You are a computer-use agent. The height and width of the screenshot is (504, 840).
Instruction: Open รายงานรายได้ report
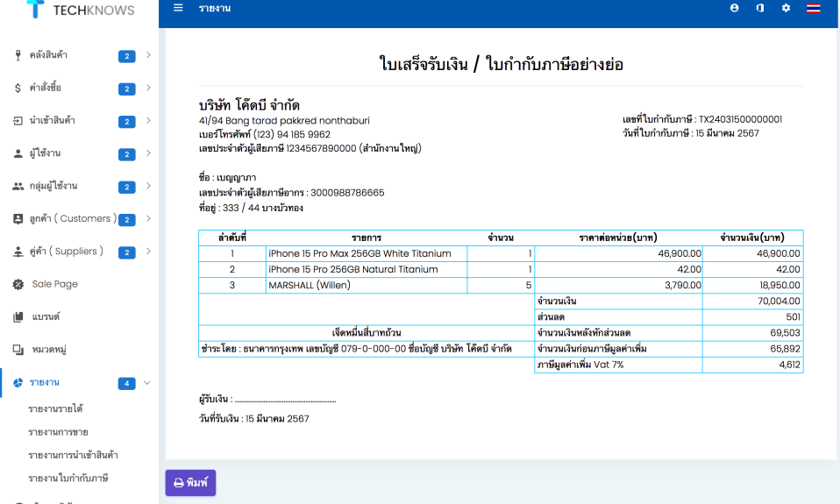[56, 408]
